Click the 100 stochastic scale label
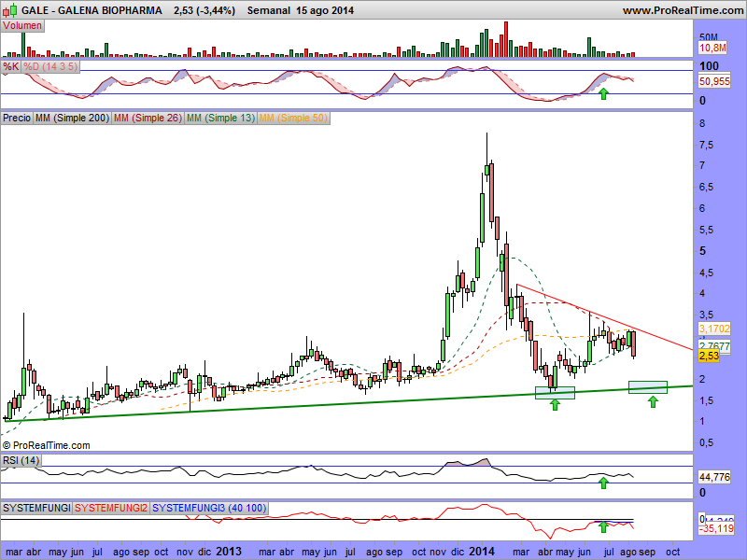 pyautogui.click(x=709, y=65)
